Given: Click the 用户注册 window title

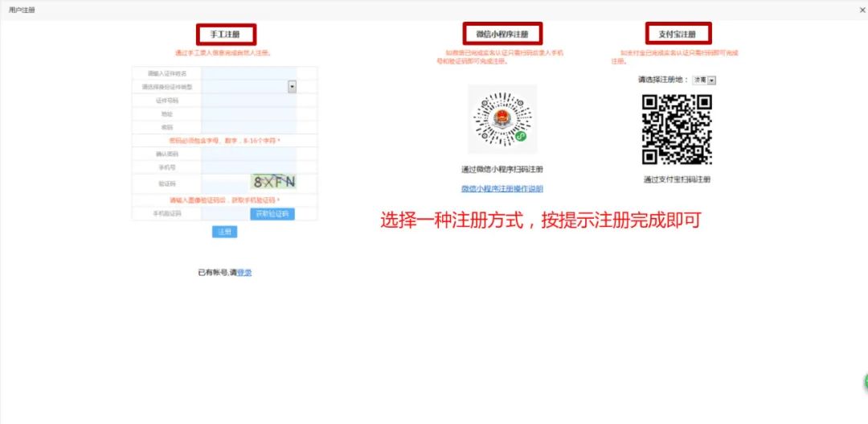Looking at the screenshot, I should 22,10.
